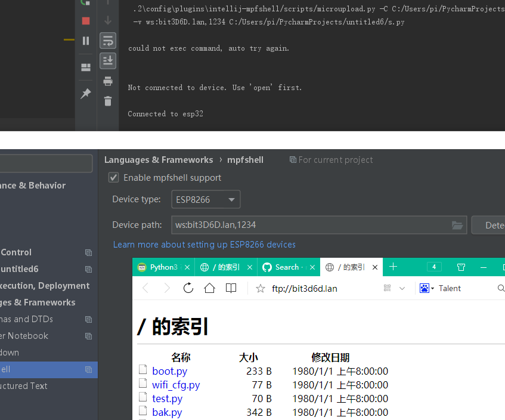The height and width of the screenshot is (420, 505).
Task: Stop the running mpfshell process
Action: pos(85,20)
